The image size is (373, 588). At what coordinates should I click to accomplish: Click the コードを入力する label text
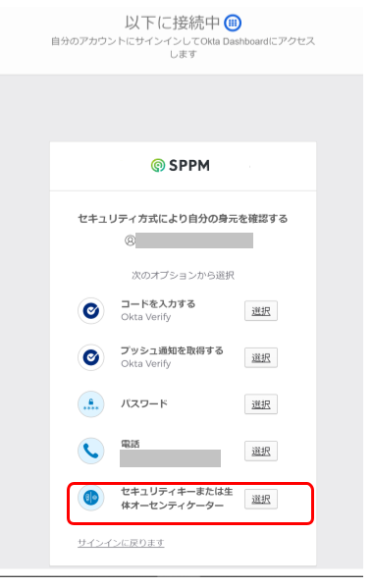[158, 303]
